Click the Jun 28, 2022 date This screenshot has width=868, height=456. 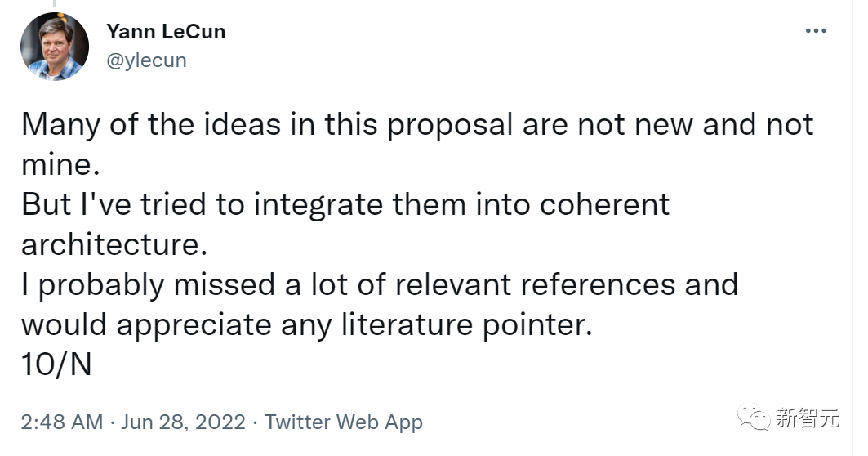coord(184,422)
